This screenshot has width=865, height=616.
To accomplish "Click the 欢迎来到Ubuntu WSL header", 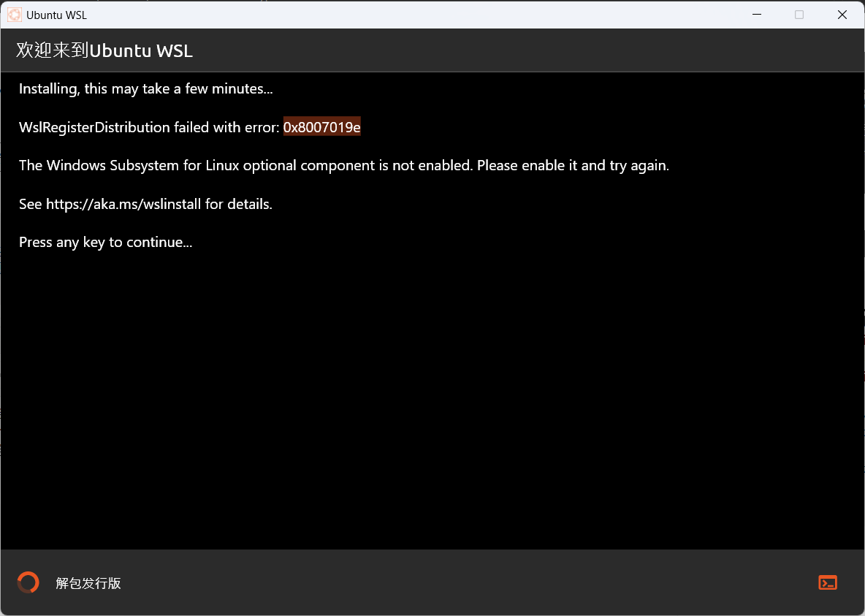I will pos(104,50).
